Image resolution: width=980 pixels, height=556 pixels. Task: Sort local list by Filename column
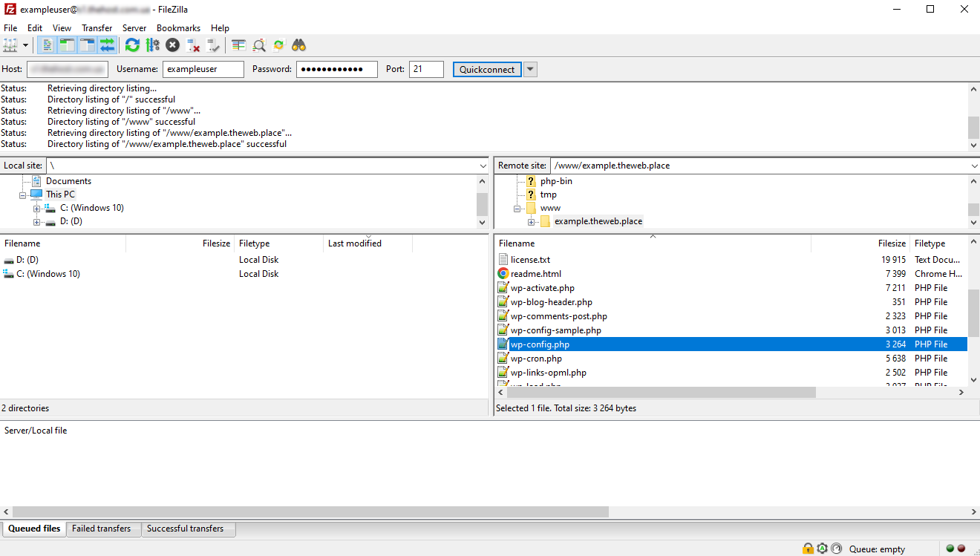click(63, 243)
